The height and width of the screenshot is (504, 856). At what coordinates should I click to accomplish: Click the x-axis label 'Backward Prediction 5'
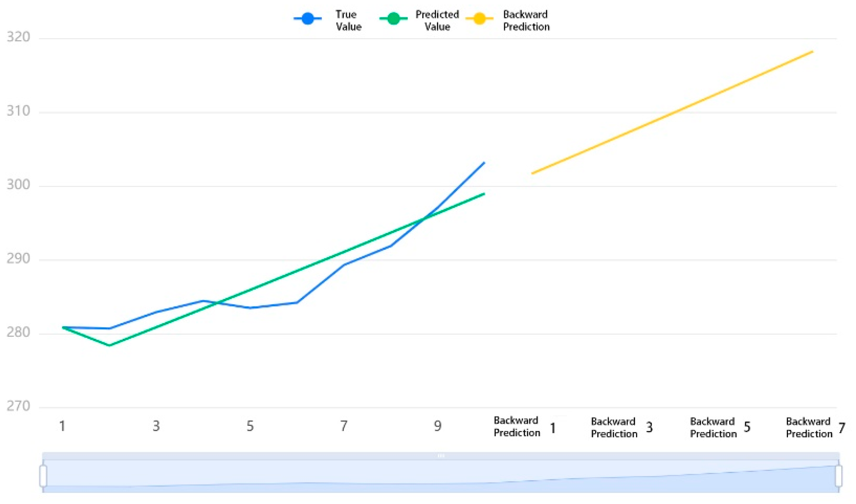[x=720, y=428]
